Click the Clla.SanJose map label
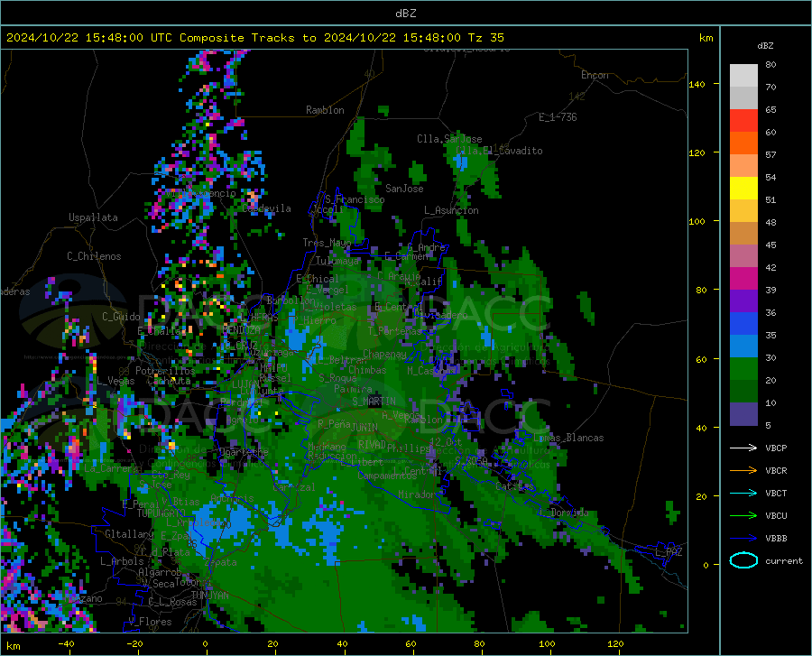812x656 pixels. pyautogui.click(x=449, y=139)
